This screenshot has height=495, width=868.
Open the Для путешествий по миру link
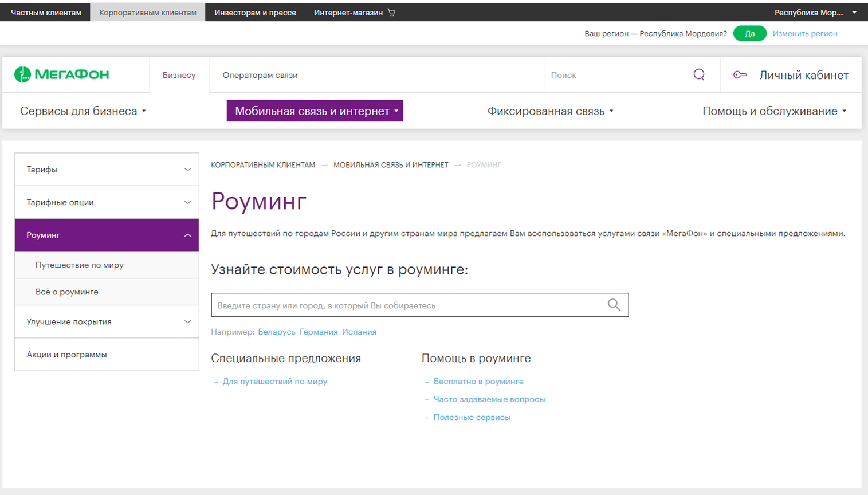275,381
